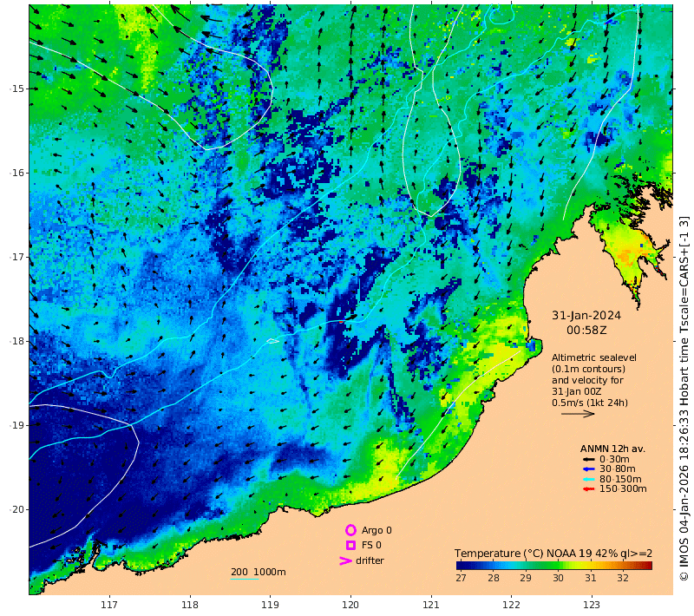Viewport: 694px width, 616px height.
Task: Click the temperature color bar near 30
Action: coord(558,565)
